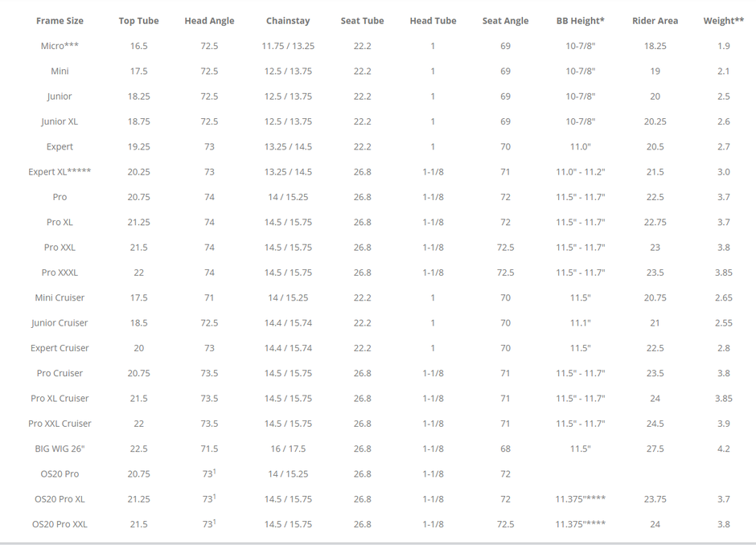
Task: Click the Top Tube column header
Action: 138,21
